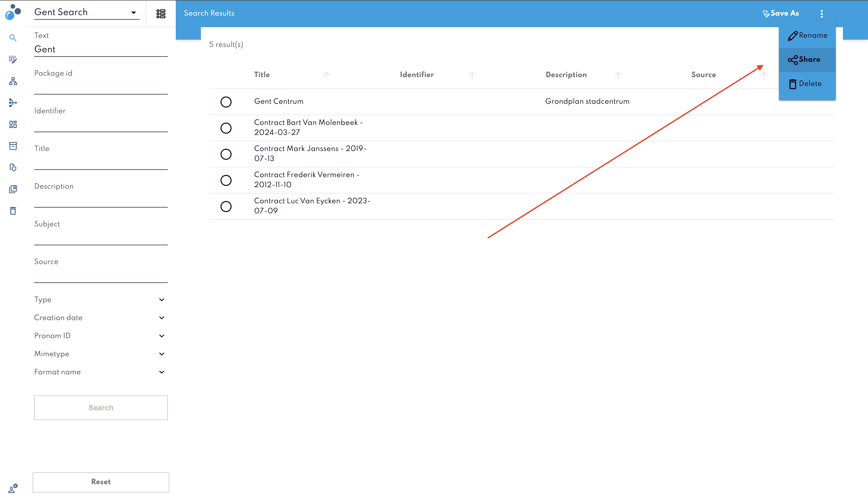Open the Gent Search saved search dropdown
This screenshot has width=868, height=499.
tap(87, 12)
